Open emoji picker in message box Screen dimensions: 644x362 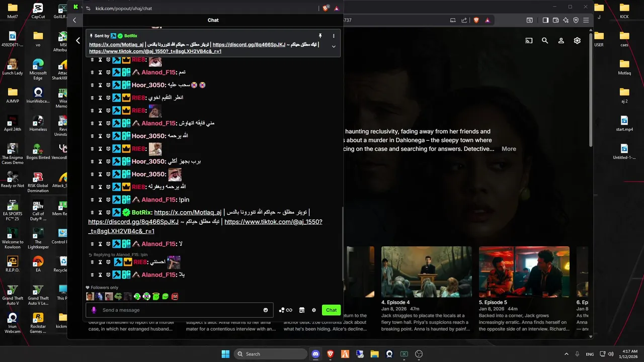pos(266,310)
